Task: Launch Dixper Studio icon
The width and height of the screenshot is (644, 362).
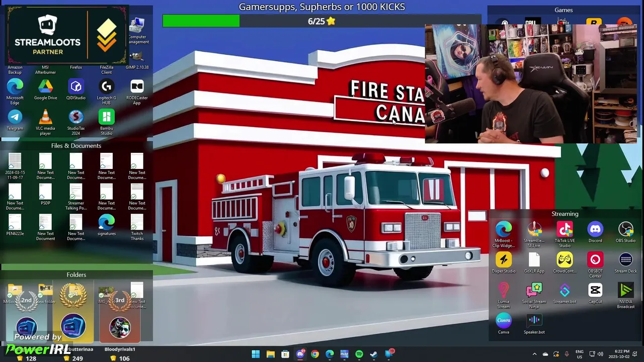Action: point(504,263)
